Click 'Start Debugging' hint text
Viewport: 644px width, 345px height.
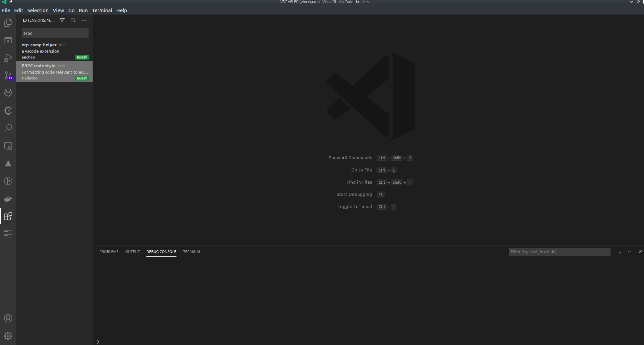point(354,194)
